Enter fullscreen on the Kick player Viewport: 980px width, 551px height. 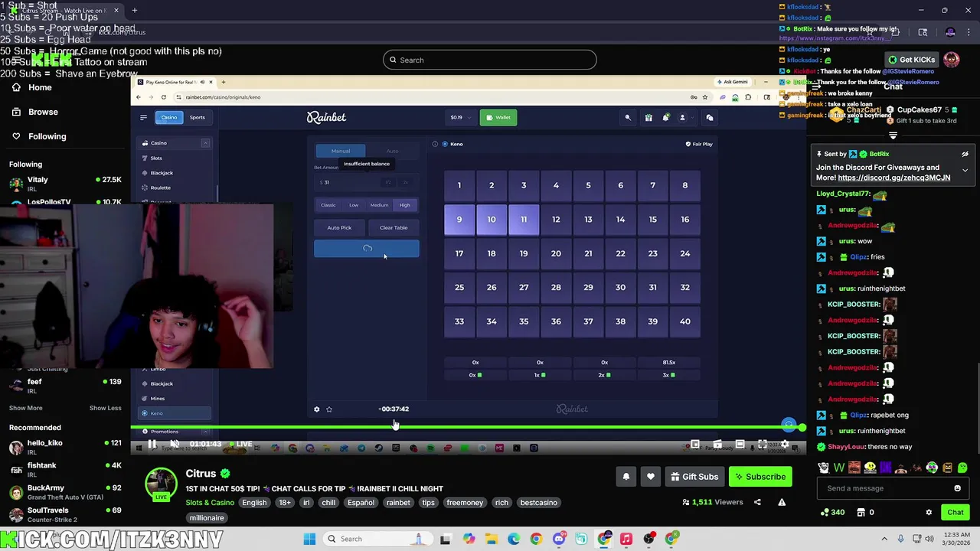(763, 444)
